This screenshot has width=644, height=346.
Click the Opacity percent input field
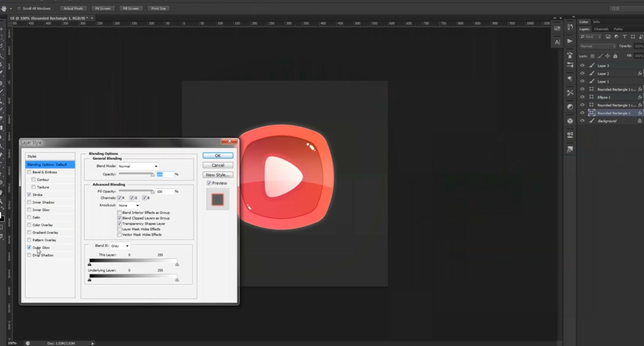[165, 175]
